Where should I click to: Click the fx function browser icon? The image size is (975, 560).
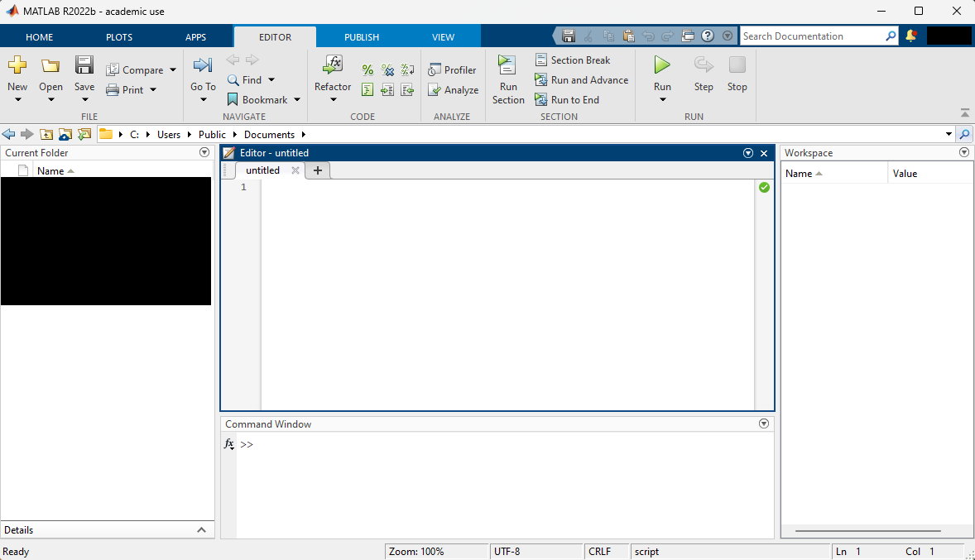pos(228,443)
